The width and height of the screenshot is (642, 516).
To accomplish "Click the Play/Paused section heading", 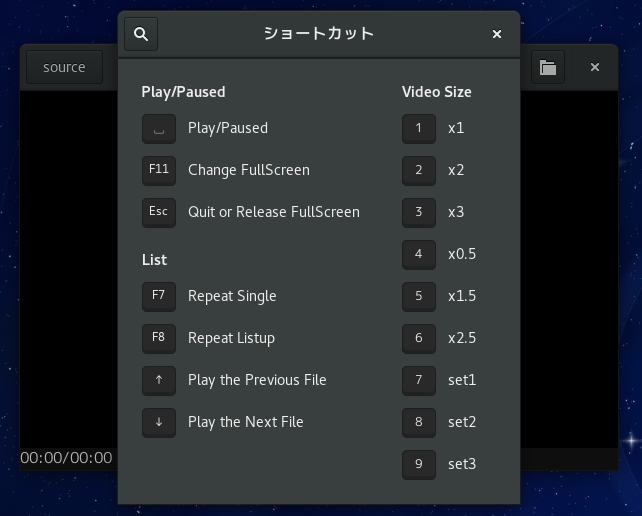I will click(x=183, y=92).
